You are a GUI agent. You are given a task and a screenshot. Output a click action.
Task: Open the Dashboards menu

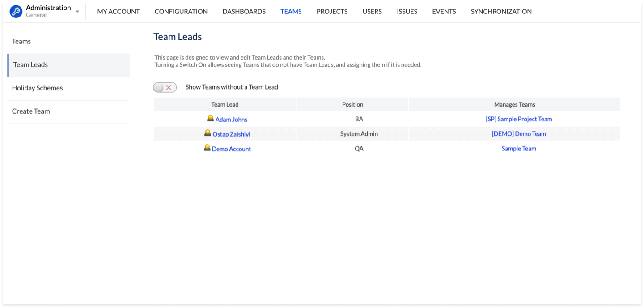click(244, 12)
